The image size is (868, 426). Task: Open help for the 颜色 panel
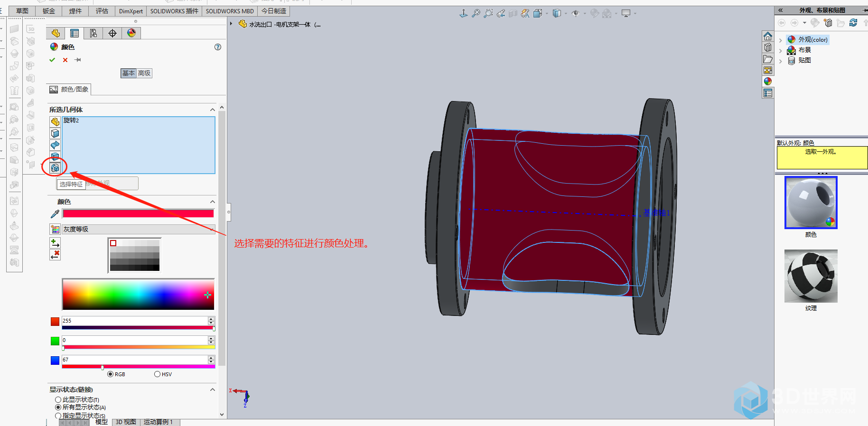[218, 47]
